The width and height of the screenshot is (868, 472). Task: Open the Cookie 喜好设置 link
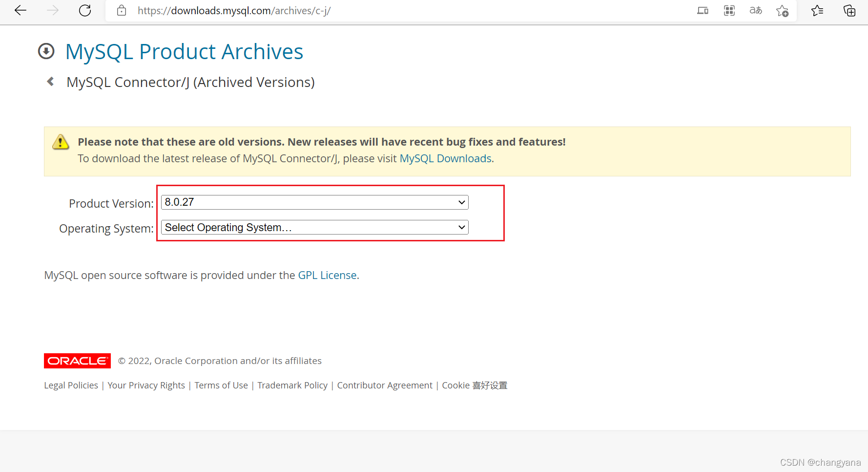pos(475,385)
